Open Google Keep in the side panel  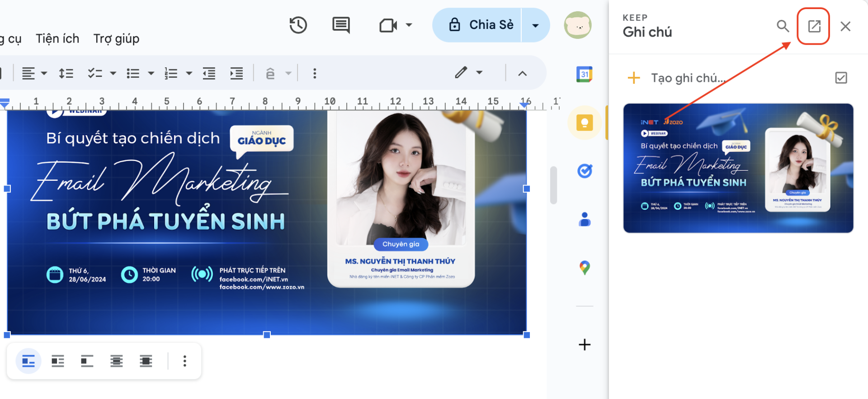[x=585, y=123]
